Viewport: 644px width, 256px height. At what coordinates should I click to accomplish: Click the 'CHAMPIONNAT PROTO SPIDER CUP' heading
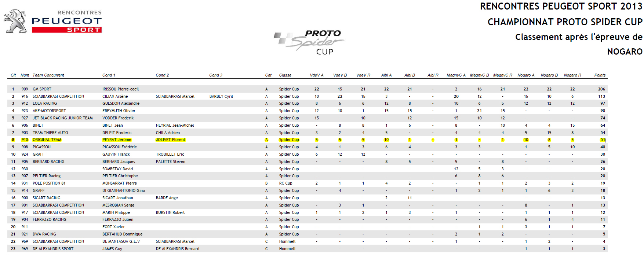565,22
